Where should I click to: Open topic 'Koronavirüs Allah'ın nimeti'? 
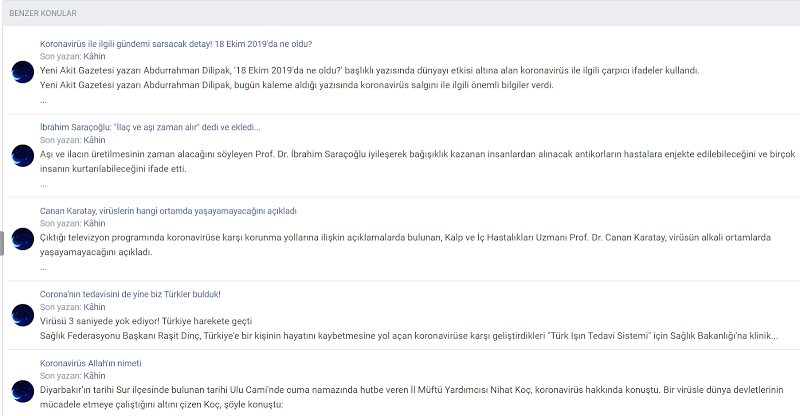click(90, 363)
